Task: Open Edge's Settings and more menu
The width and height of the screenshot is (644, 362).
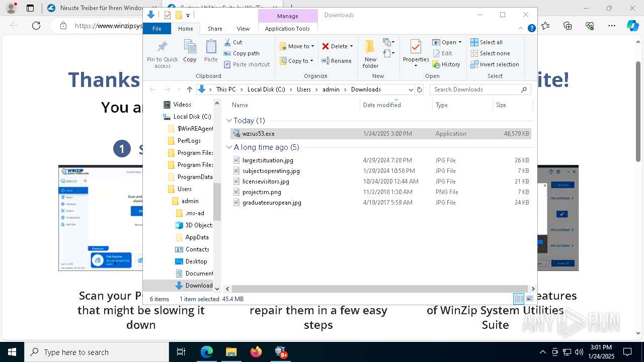Action: click(x=612, y=26)
